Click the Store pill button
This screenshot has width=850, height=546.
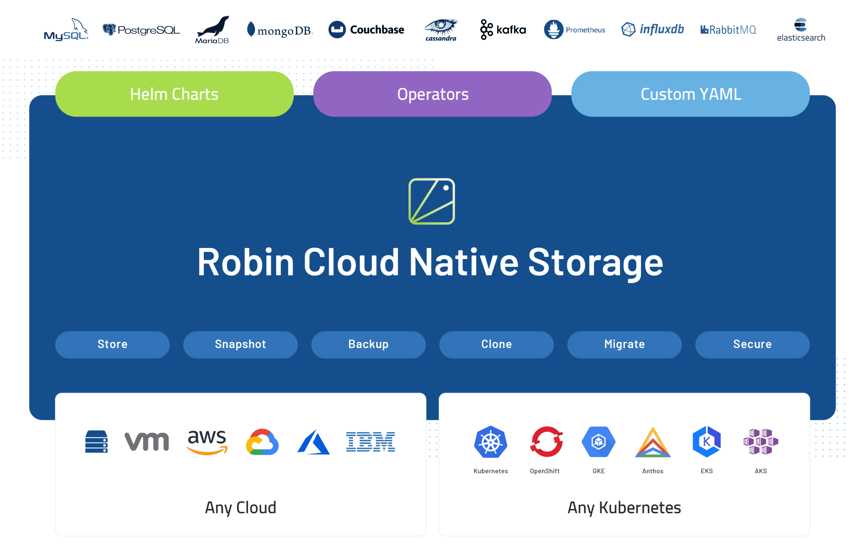click(112, 344)
